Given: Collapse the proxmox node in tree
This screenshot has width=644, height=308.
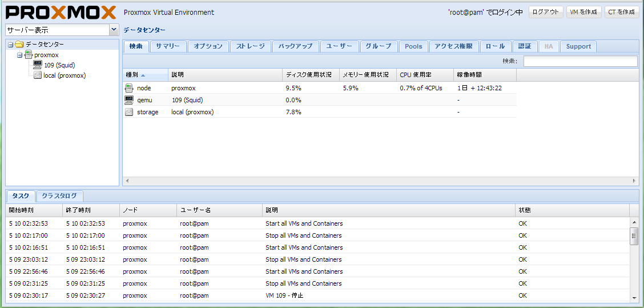Looking at the screenshot, I should tap(19, 55).
